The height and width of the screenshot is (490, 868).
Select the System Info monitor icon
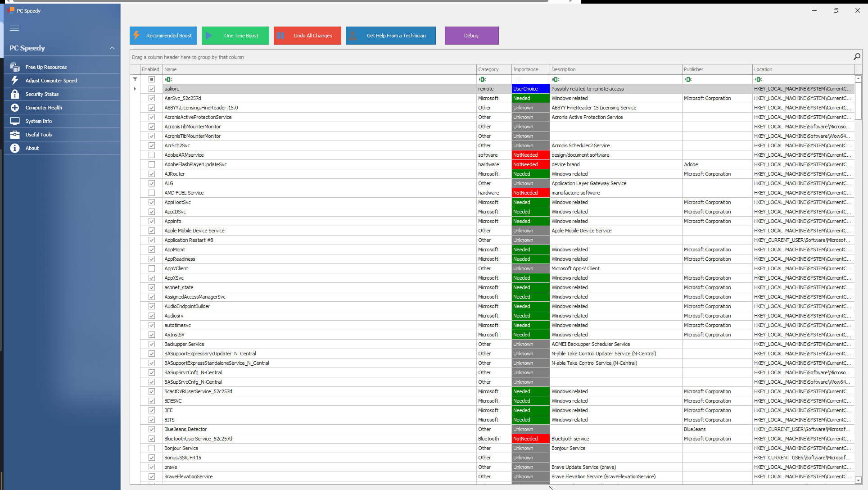(x=15, y=121)
